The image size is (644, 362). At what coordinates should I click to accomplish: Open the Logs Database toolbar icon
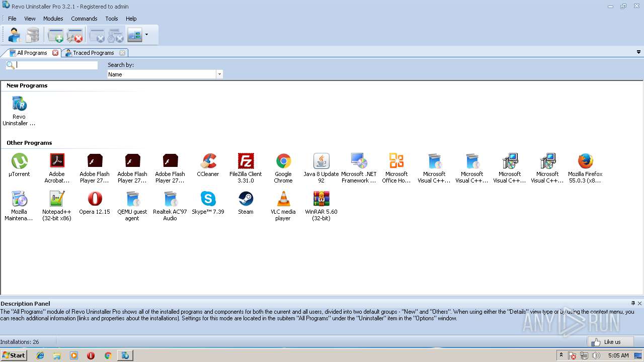32,35
